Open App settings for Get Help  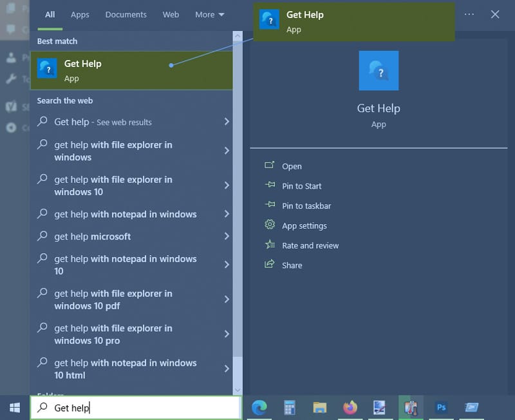(304, 225)
